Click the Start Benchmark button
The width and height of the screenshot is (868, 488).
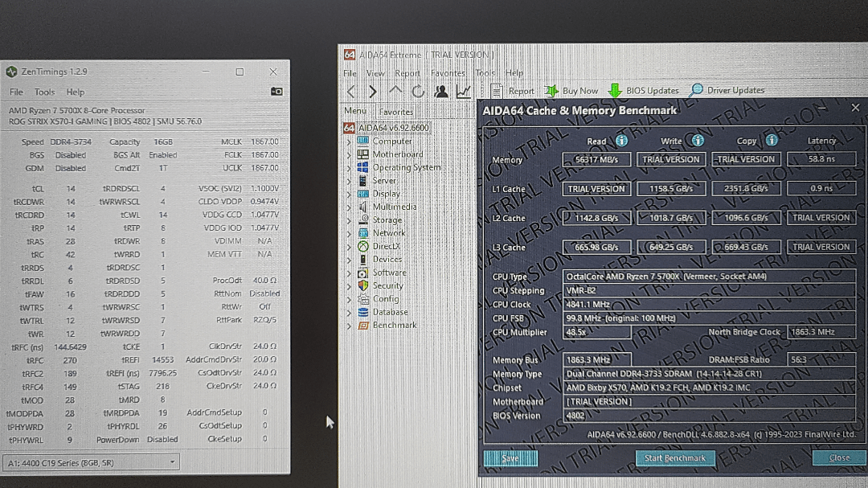click(675, 458)
